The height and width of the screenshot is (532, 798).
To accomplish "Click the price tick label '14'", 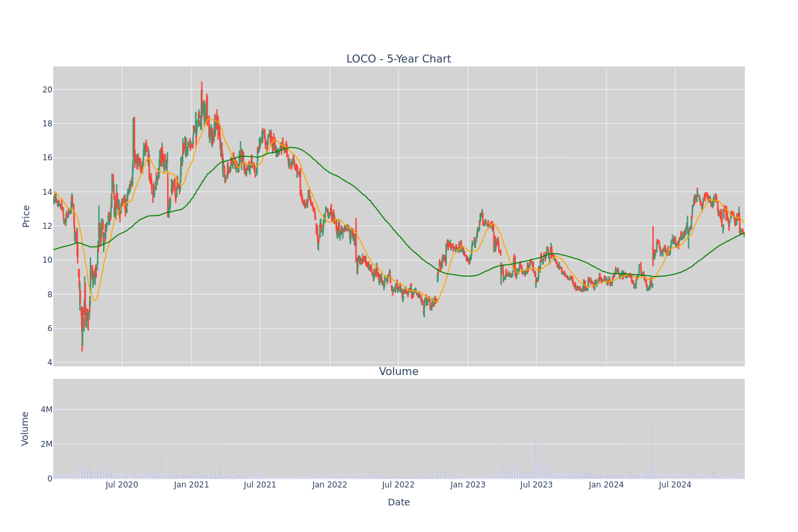I will pos(47,192).
